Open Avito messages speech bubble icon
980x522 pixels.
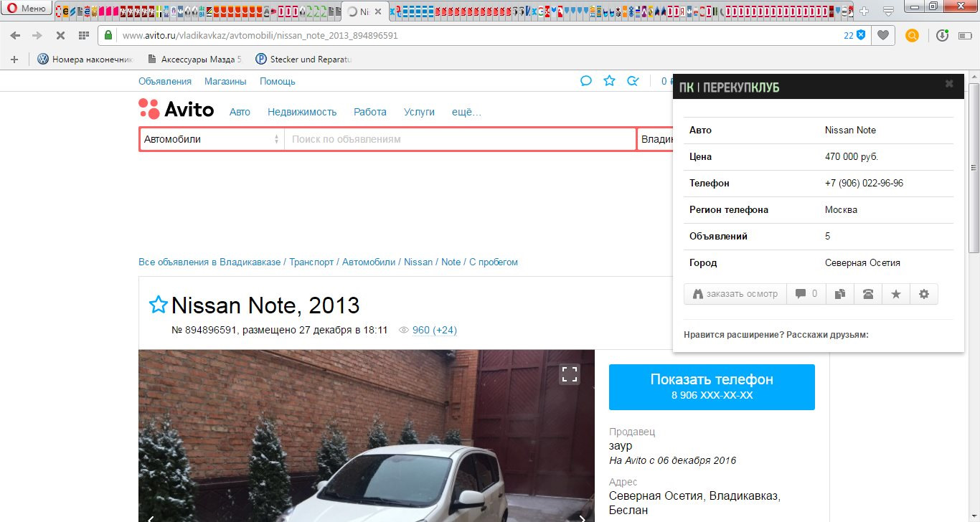586,81
